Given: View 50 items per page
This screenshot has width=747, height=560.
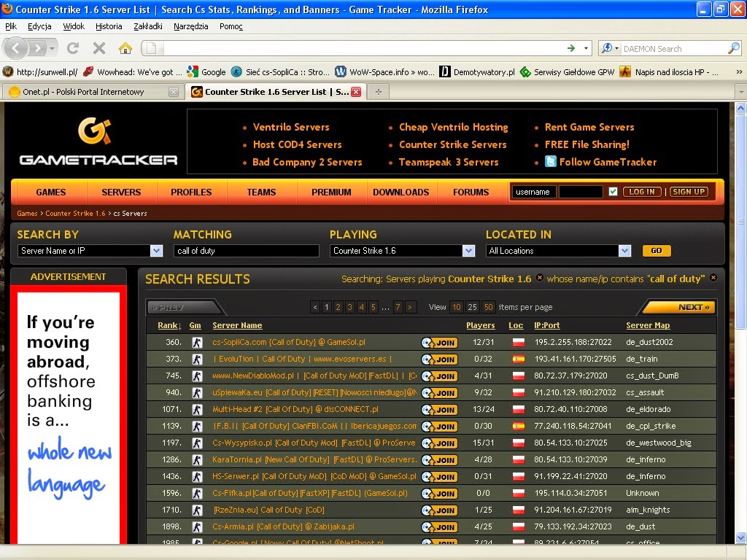Looking at the screenshot, I should (x=488, y=307).
